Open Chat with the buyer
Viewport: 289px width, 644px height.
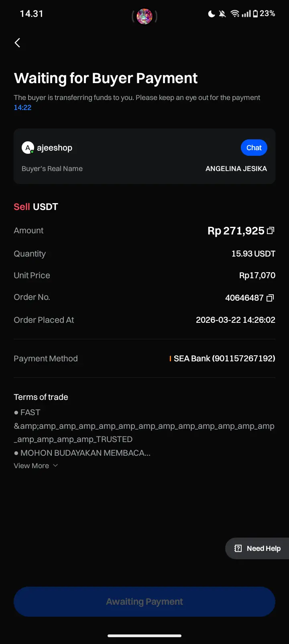(x=254, y=148)
